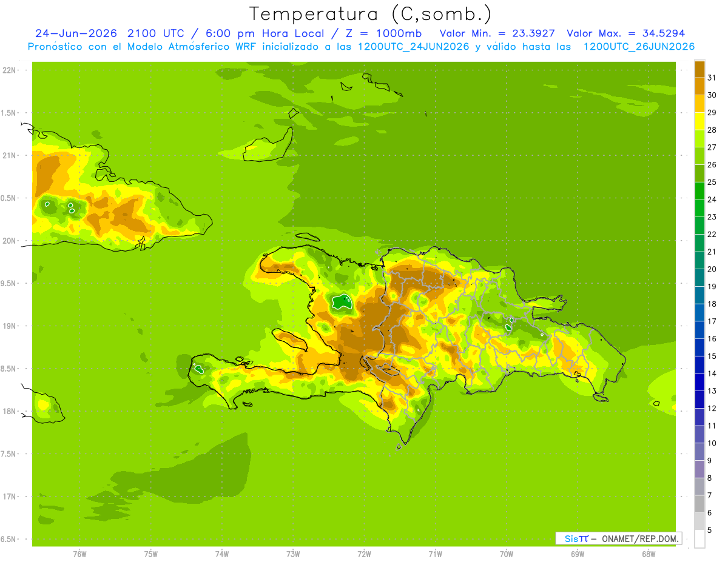728x562 pixels.
Task: Click the "73W" longitude label
Action: 293,554
